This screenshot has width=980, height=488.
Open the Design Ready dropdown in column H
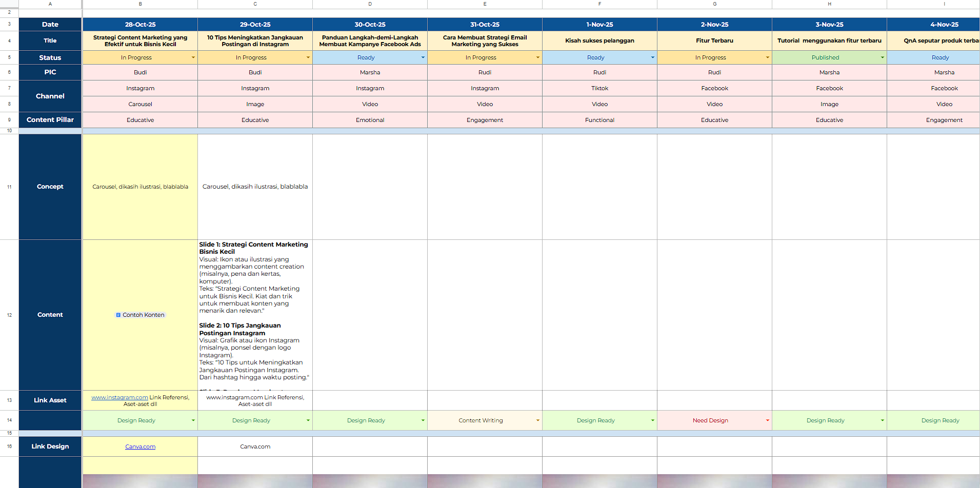point(883,420)
